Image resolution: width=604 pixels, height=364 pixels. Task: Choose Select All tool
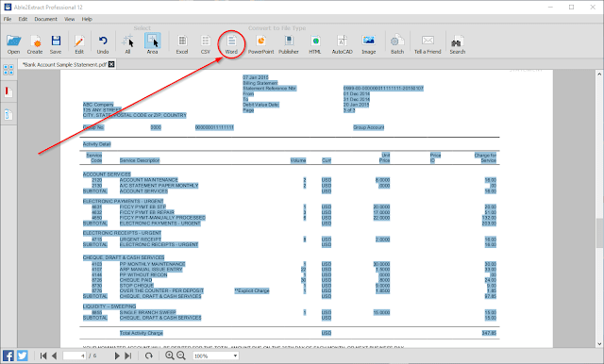point(127,44)
